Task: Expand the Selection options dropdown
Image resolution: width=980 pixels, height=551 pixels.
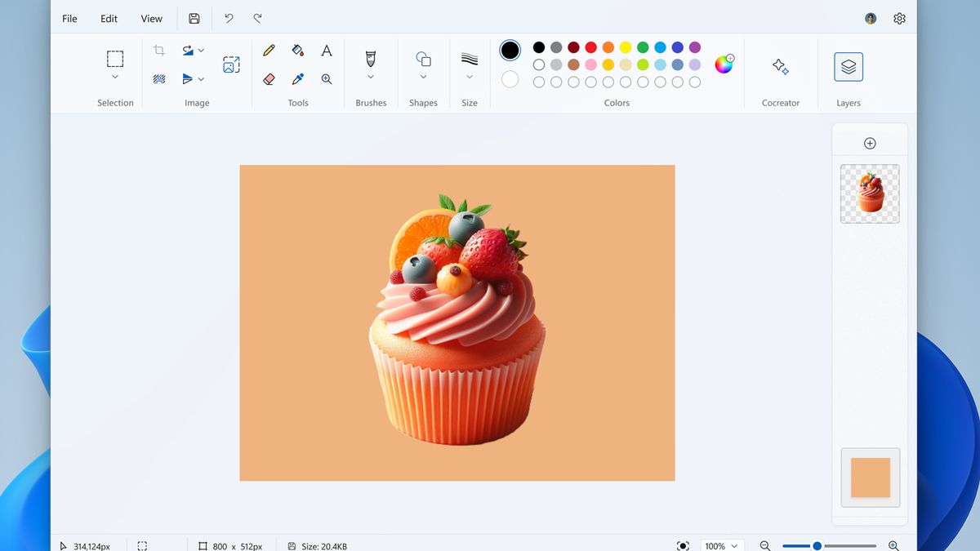Action: pos(115,77)
